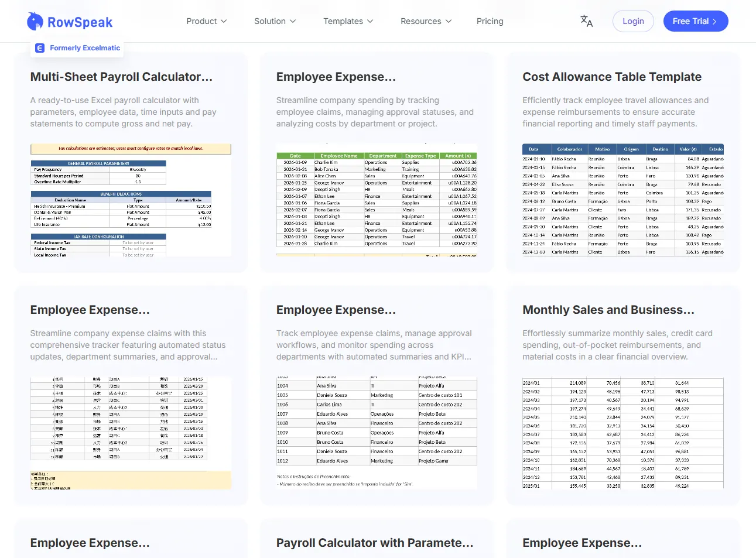Image resolution: width=756 pixels, height=558 pixels.
Task: Open Multi-Sheet Payroll Calculator template title
Action: coord(121,77)
